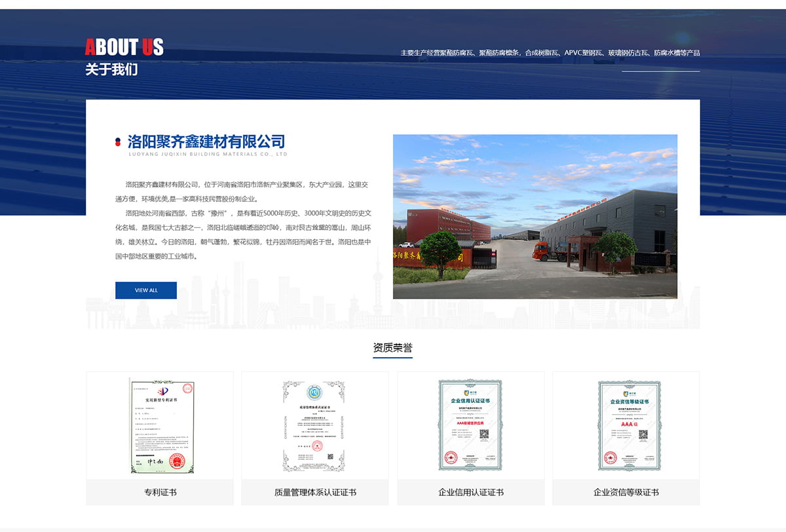Open the patent certificate image
786x532 pixels.
(x=160, y=425)
